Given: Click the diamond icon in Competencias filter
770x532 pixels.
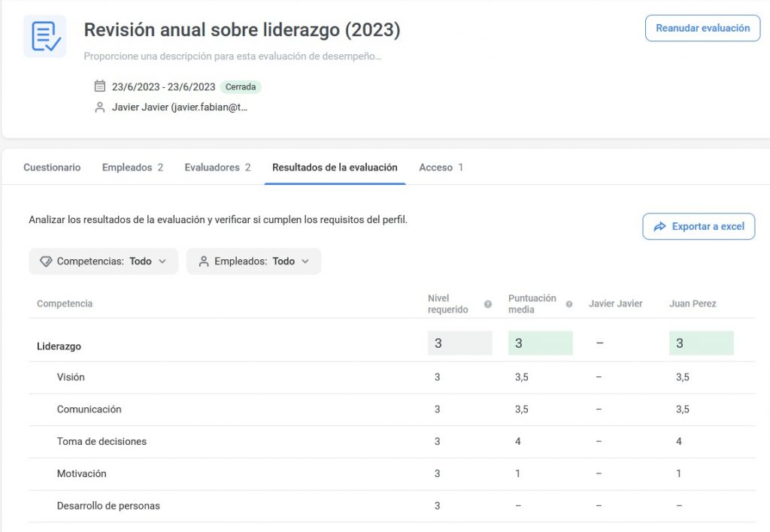Looking at the screenshot, I should [x=46, y=261].
